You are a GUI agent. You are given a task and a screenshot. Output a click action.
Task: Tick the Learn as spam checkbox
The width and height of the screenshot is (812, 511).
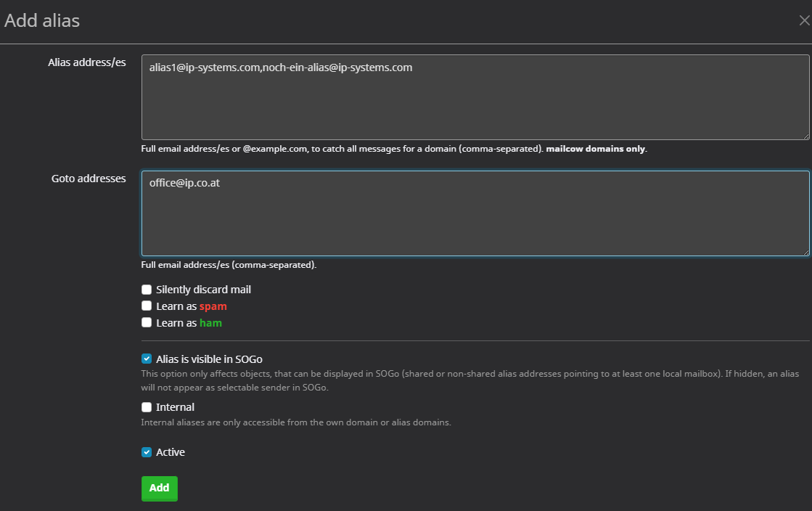[x=147, y=306]
